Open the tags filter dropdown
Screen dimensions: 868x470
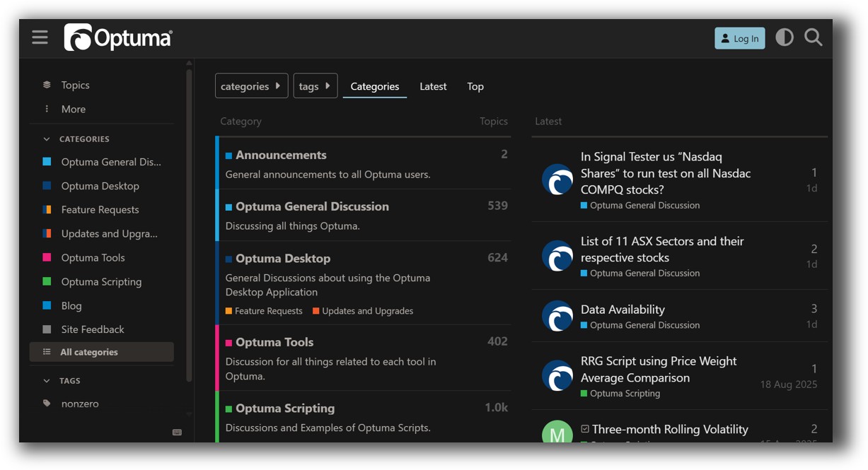click(315, 86)
